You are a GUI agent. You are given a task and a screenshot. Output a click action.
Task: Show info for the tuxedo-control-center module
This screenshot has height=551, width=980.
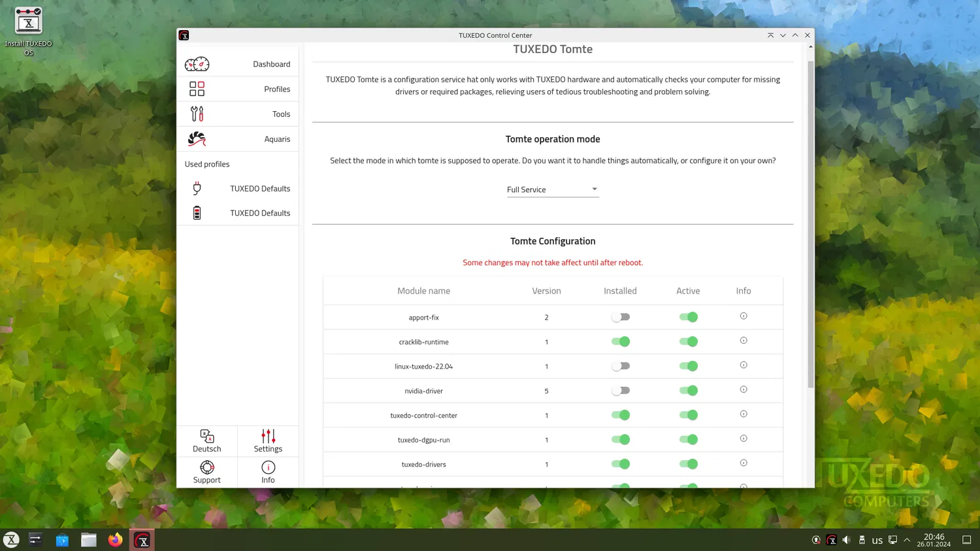point(743,414)
